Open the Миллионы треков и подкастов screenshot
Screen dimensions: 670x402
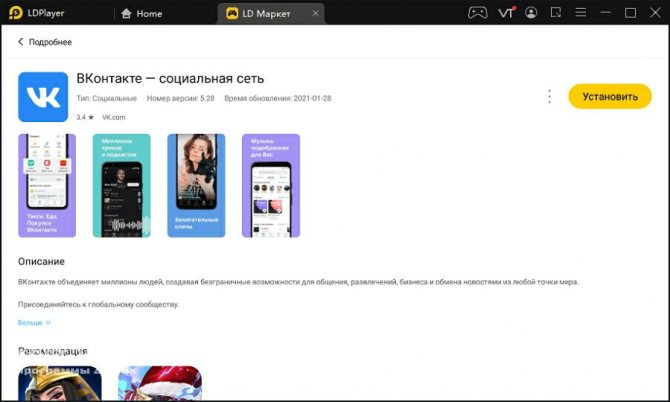tap(122, 185)
